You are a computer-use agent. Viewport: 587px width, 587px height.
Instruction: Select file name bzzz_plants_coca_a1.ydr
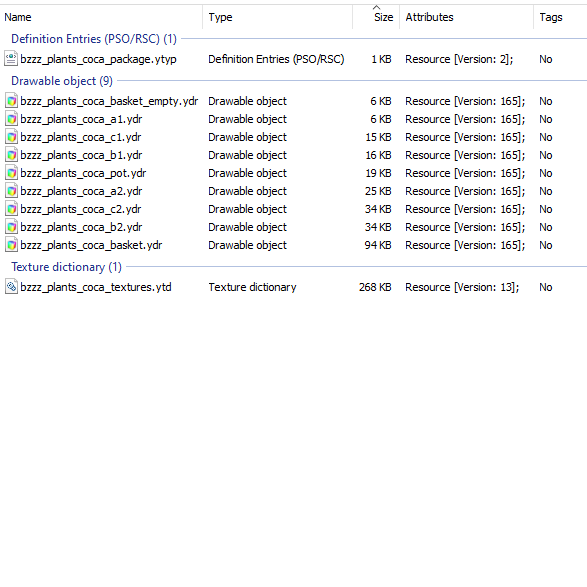tap(81, 119)
